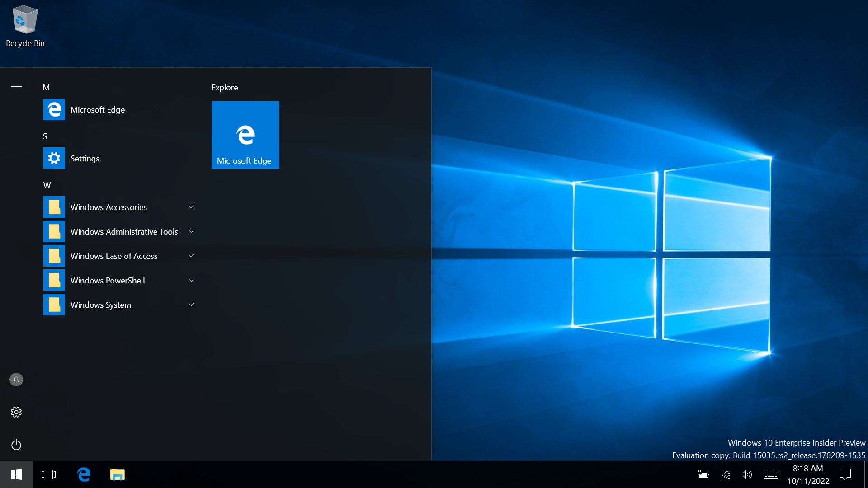Screen dimensions: 868x488
Task: Click the Power button icon
Action: 16,445
